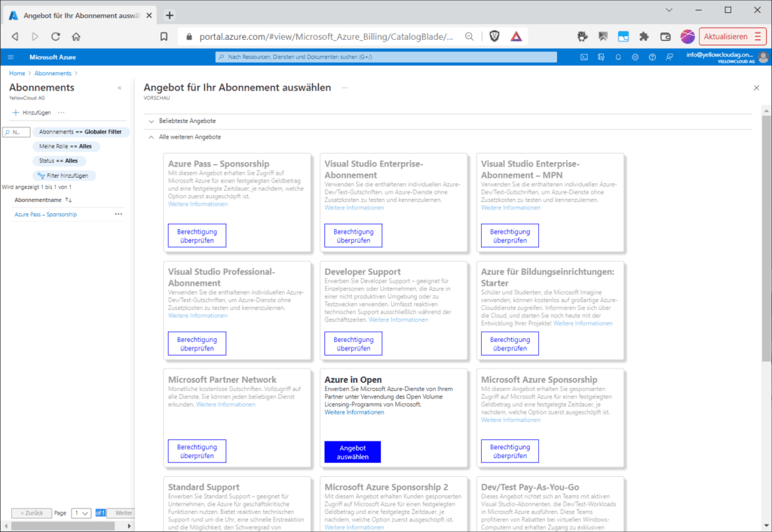
Task: Open directories and subscriptions filter icon
Action: coord(601,57)
